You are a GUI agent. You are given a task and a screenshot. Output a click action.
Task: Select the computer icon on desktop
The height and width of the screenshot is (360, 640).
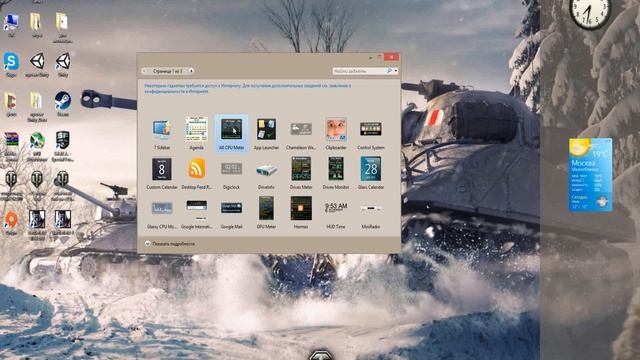(x=11, y=25)
